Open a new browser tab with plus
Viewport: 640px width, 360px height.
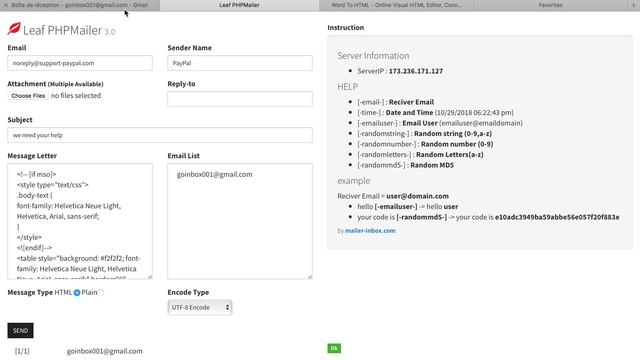tap(634, 5)
